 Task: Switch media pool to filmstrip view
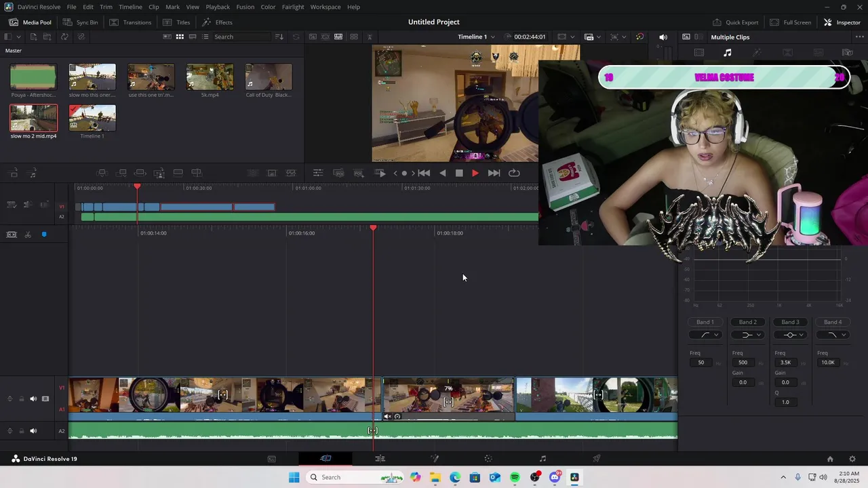[x=193, y=37]
